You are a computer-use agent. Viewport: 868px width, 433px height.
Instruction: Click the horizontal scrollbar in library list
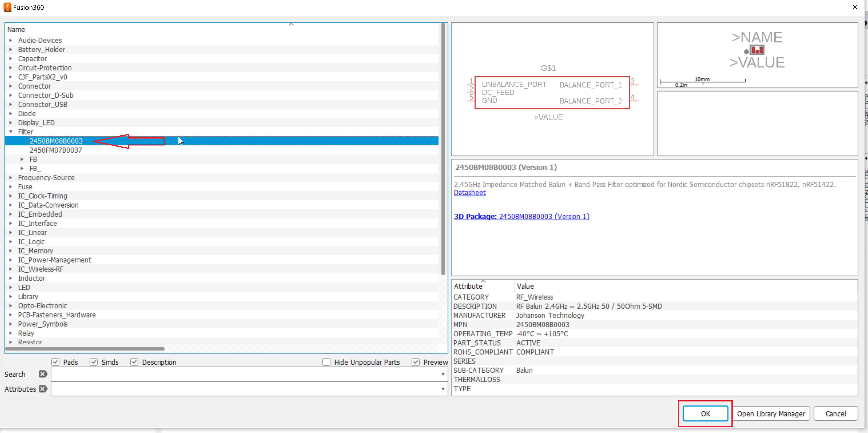tap(85, 349)
